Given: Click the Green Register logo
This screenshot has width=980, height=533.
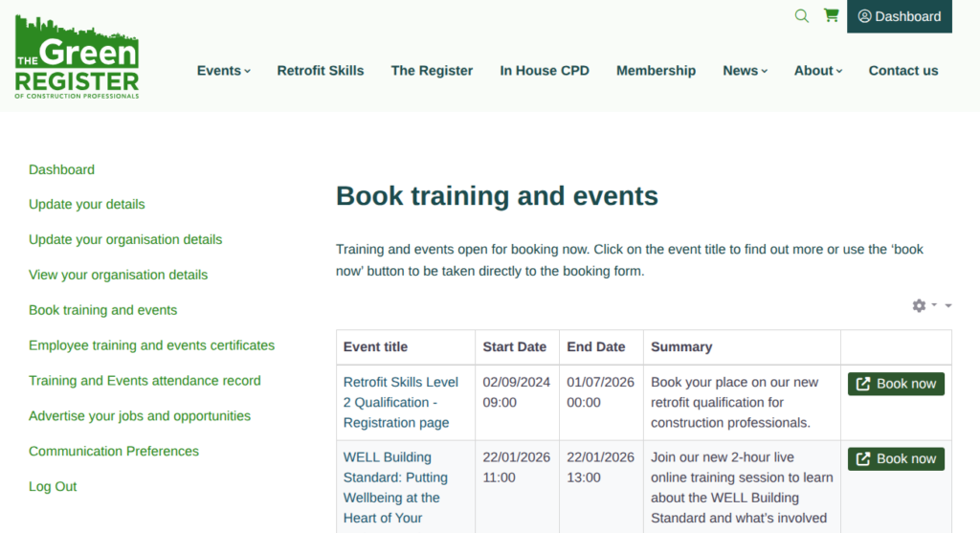Looking at the screenshot, I should coord(78,57).
